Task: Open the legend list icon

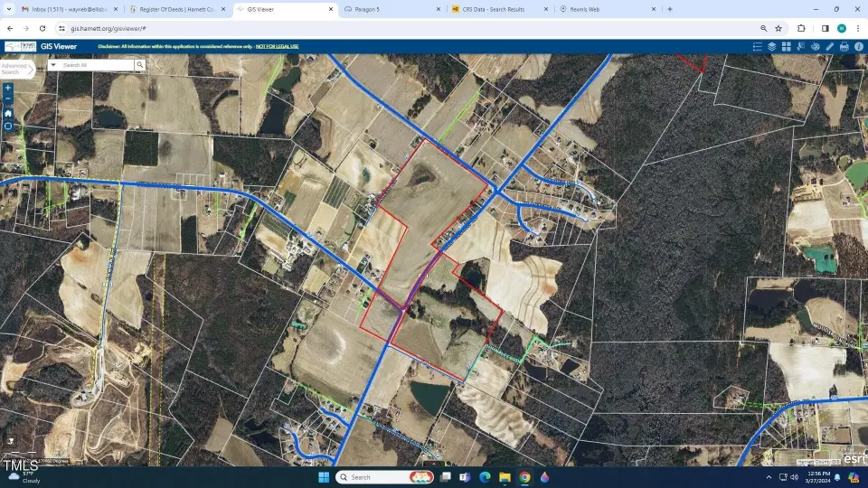Action: (x=757, y=46)
